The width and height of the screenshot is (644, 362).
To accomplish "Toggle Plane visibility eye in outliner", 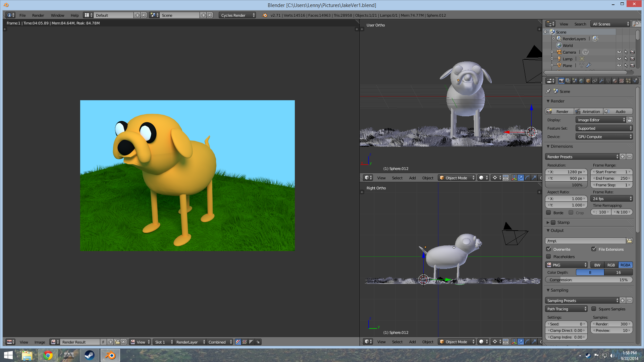I will click(619, 65).
